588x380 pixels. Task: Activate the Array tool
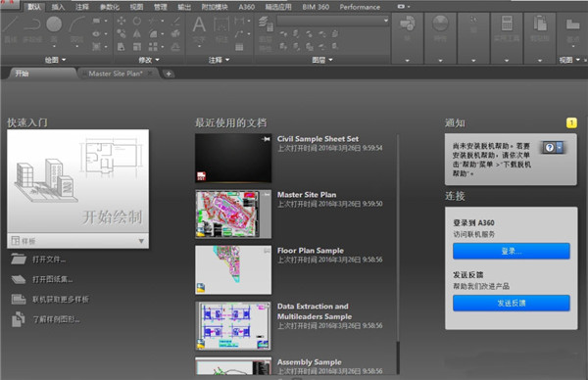point(153,46)
